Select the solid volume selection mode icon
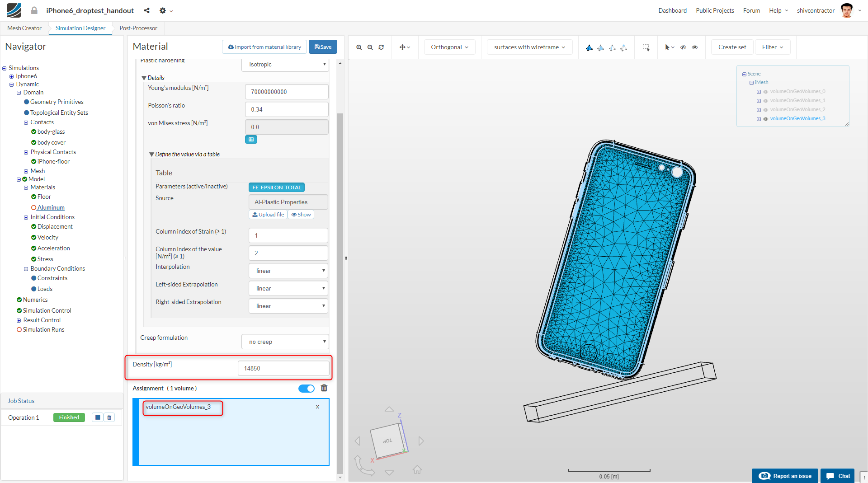The height and width of the screenshot is (483, 868). click(589, 47)
